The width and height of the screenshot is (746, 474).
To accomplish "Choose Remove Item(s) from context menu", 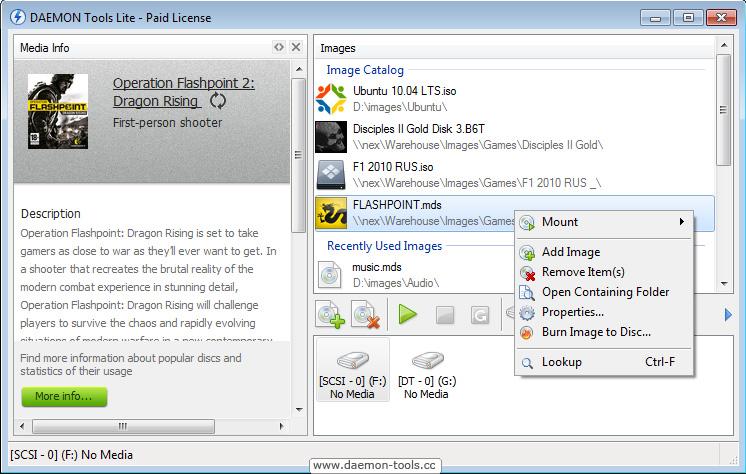I will click(604, 272).
